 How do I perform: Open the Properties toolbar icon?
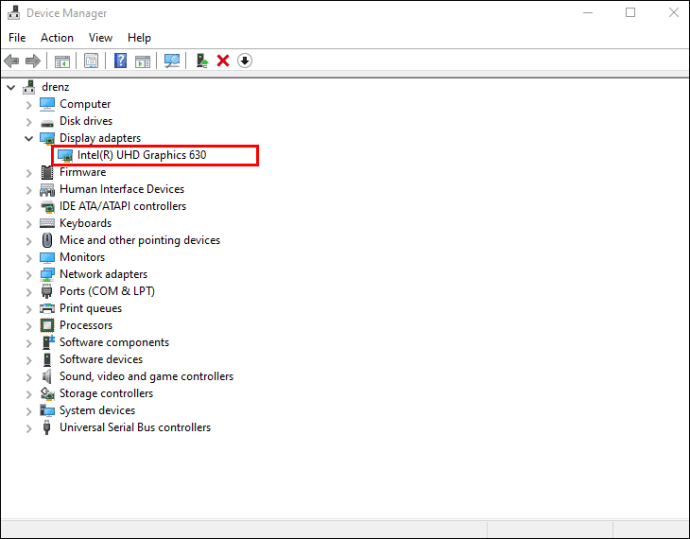pyautogui.click(x=91, y=61)
